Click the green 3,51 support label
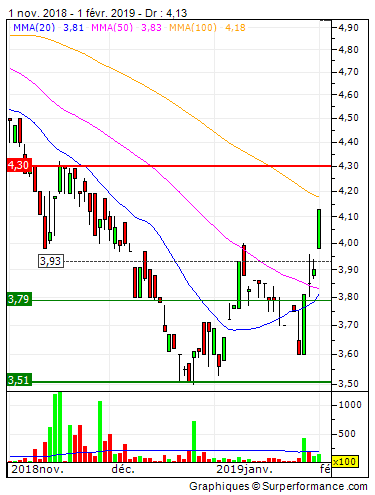This screenshot has width=375, height=495. click(19, 380)
